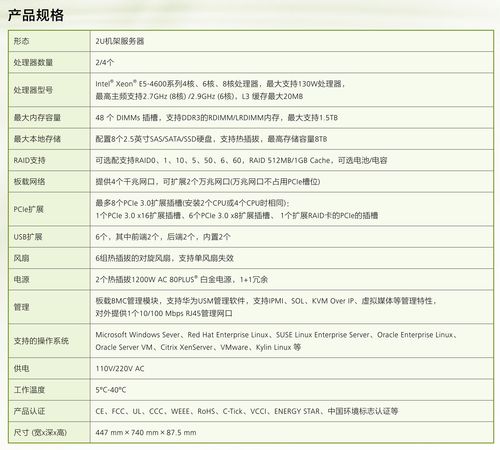
Task: Click the 1个PCIe 3.0 x16扩展插槽 line
Action: click(x=237, y=216)
